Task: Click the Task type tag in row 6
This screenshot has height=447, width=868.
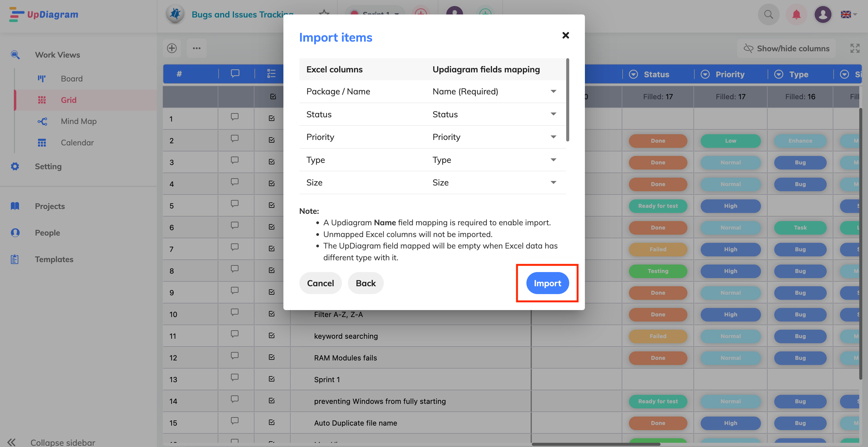Action: click(800, 227)
